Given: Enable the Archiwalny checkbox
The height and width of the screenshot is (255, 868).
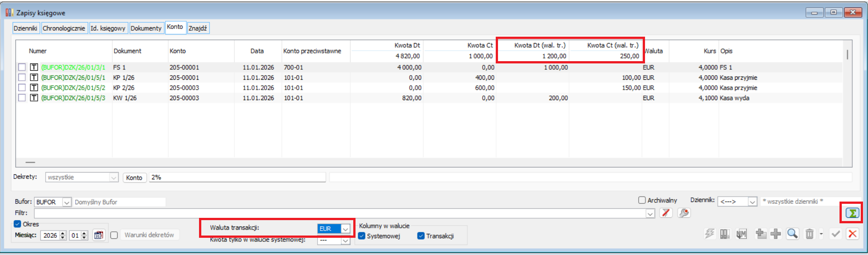Looking at the screenshot, I should tap(642, 200).
